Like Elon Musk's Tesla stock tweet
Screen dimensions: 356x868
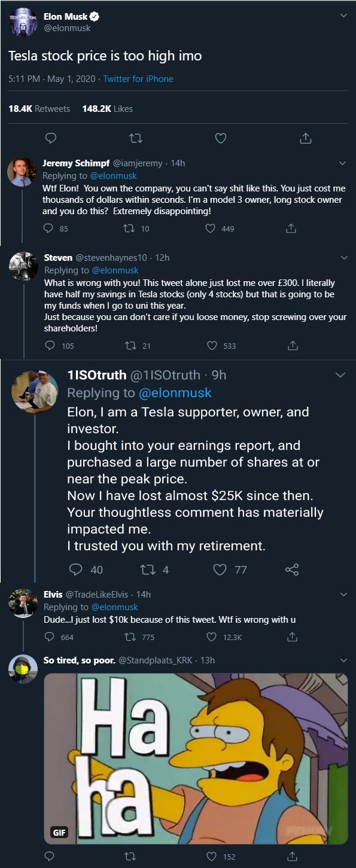pyautogui.click(x=221, y=138)
